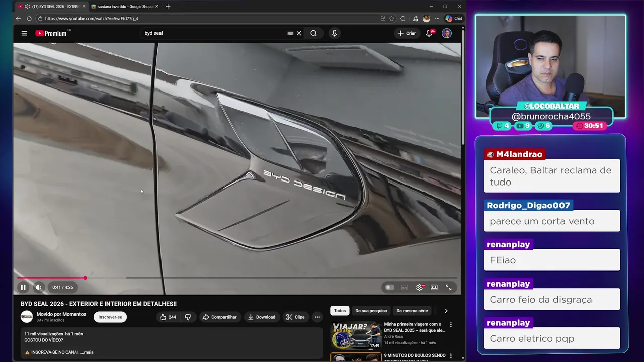Open options for 'Minha primeira viagem' video
This screenshot has height=362, width=644.
(451, 325)
